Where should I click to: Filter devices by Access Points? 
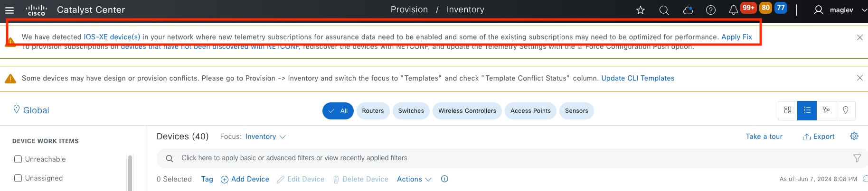(530, 111)
